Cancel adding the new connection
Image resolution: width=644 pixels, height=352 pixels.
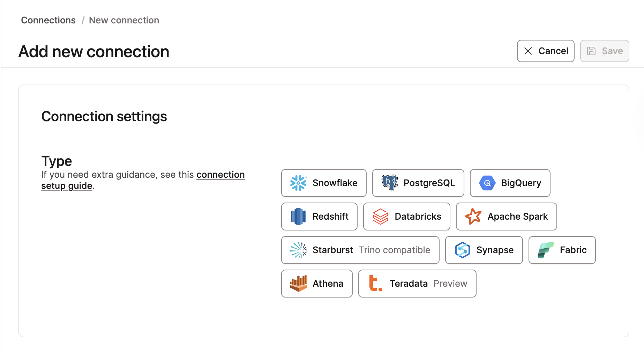pos(546,51)
